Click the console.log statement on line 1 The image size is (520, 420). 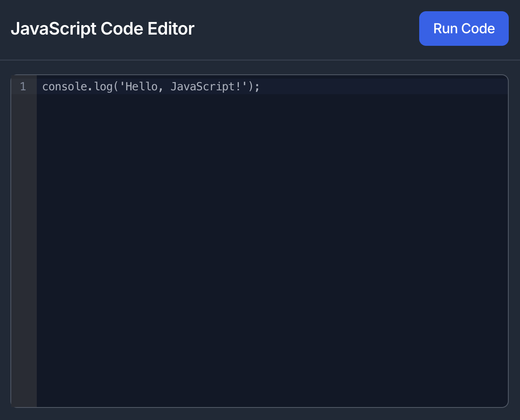click(x=149, y=86)
